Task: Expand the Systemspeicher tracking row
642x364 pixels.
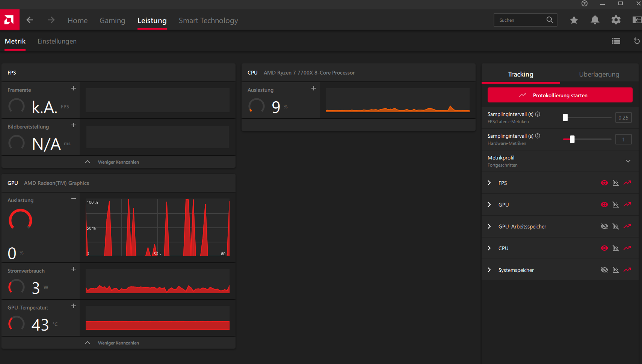Action: [x=489, y=270]
